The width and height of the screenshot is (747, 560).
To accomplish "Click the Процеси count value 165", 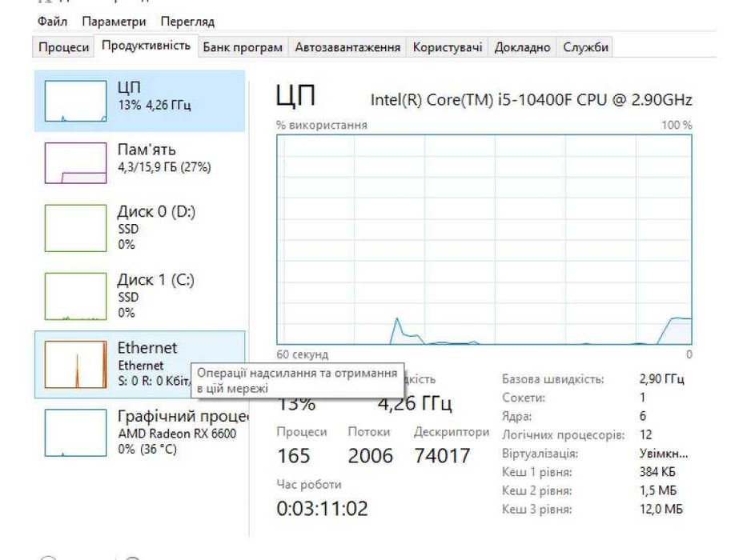I will click(294, 456).
